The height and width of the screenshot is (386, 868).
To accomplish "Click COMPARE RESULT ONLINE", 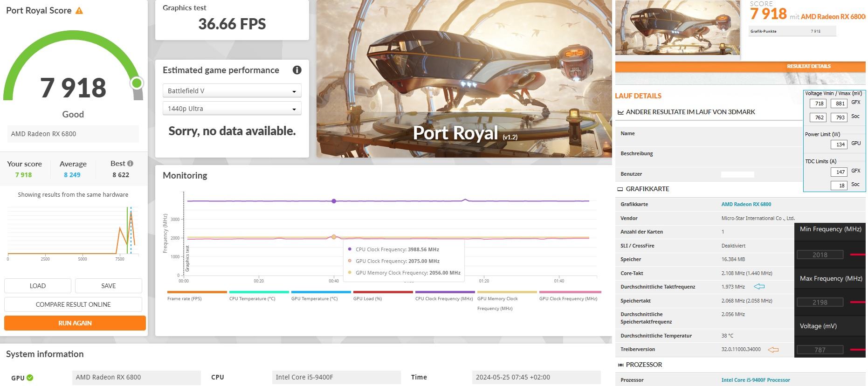I will [x=73, y=304].
